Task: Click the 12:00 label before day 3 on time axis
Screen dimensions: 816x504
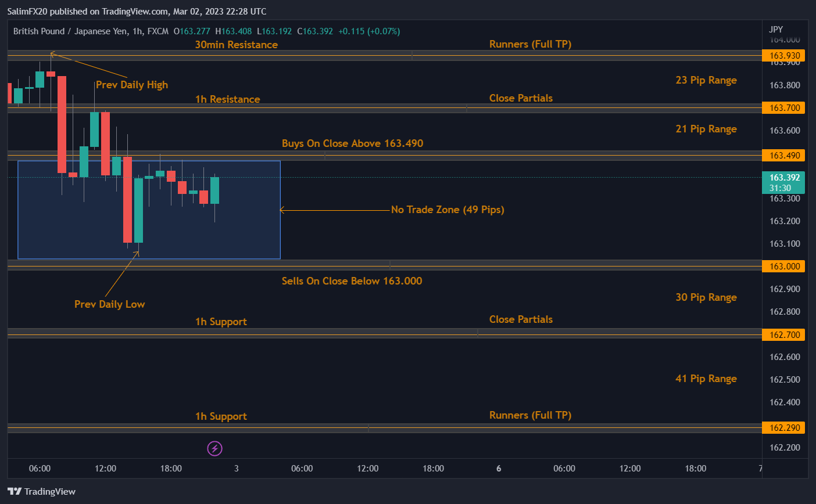Action: (x=105, y=469)
